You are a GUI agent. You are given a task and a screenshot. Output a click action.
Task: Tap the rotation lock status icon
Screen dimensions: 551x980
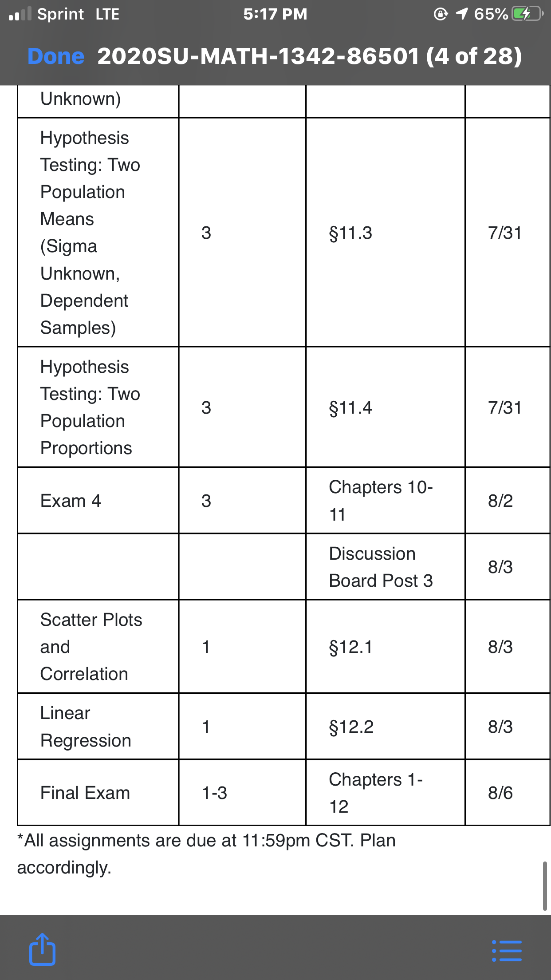tap(441, 14)
